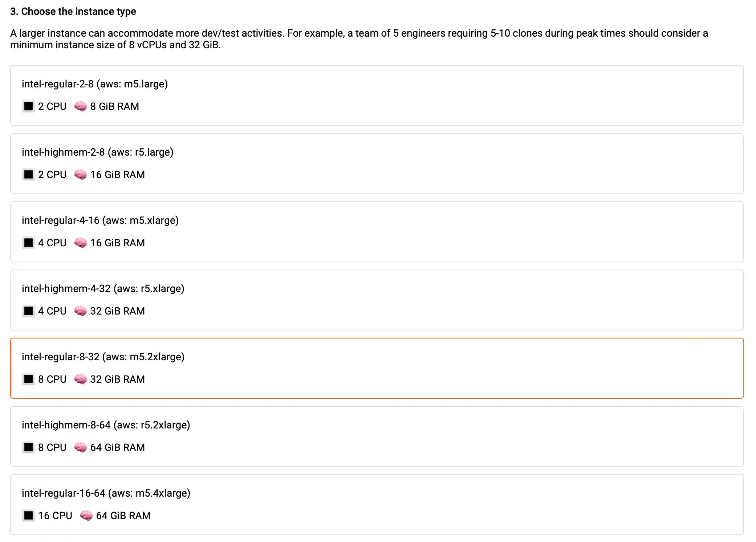Click the CPU icon on intel-regular-16-64
Screen dimensions: 756x542
point(28,516)
